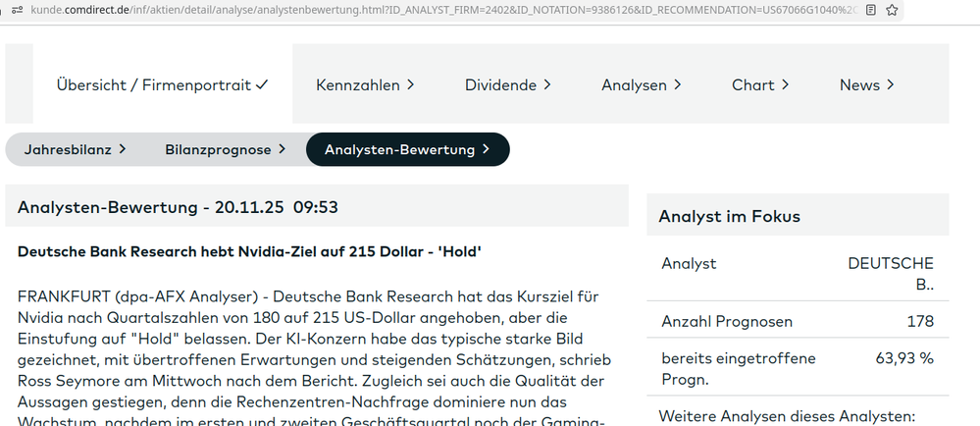The image size is (980, 426).
Task: Open the Jahresbilanz sub-tab
Action: point(75,149)
